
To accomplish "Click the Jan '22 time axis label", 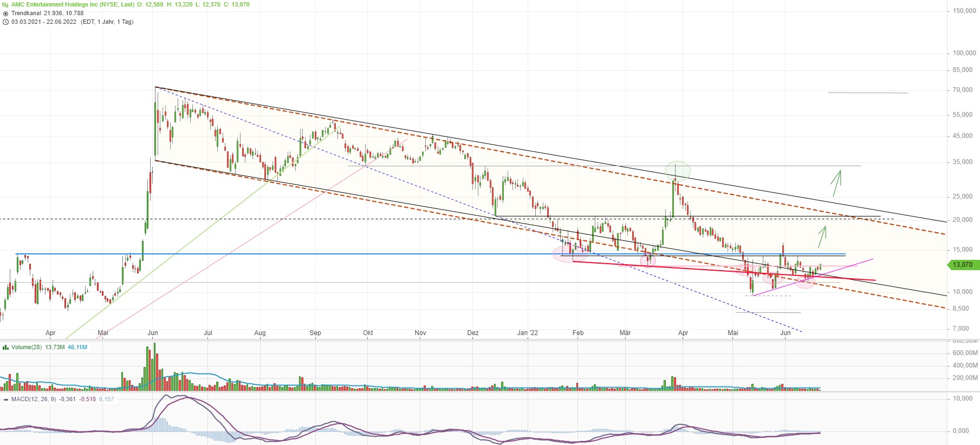I will tap(528, 333).
